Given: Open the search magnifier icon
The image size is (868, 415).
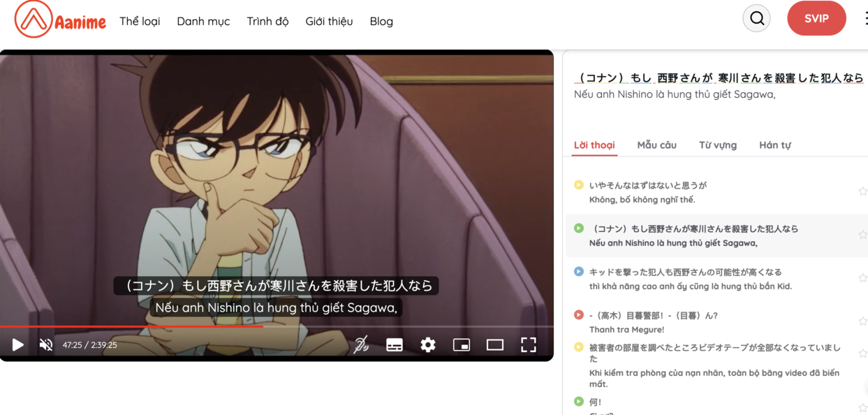Looking at the screenshot, I should [x=757, y=19].
